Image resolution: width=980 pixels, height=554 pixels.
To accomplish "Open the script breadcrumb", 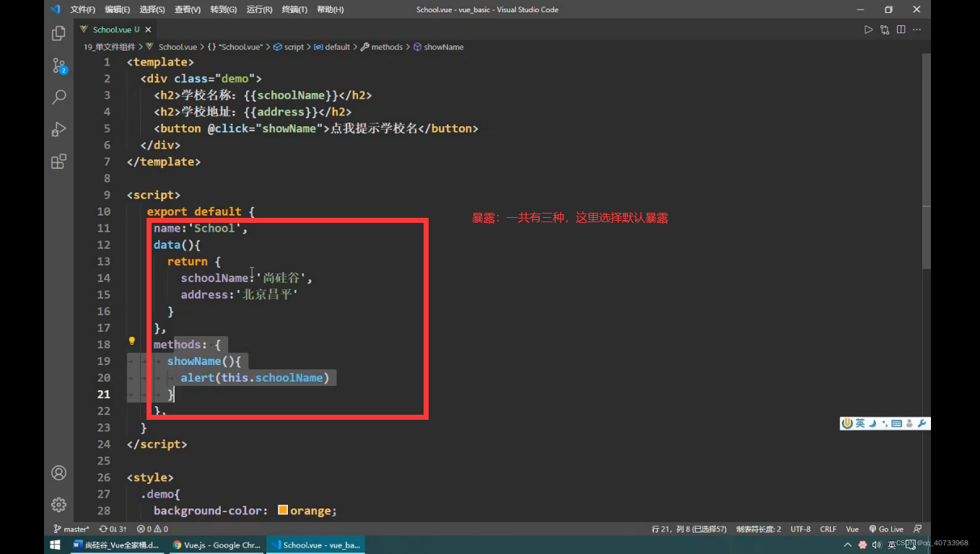I will pos(289,47).
